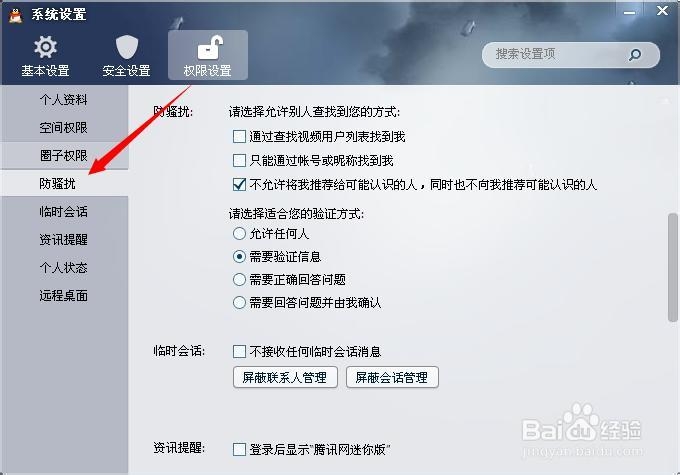The height and width of the screenshot is (475, 680).
Task: Close the 系统设置 window
Action: tap(662, 10)
